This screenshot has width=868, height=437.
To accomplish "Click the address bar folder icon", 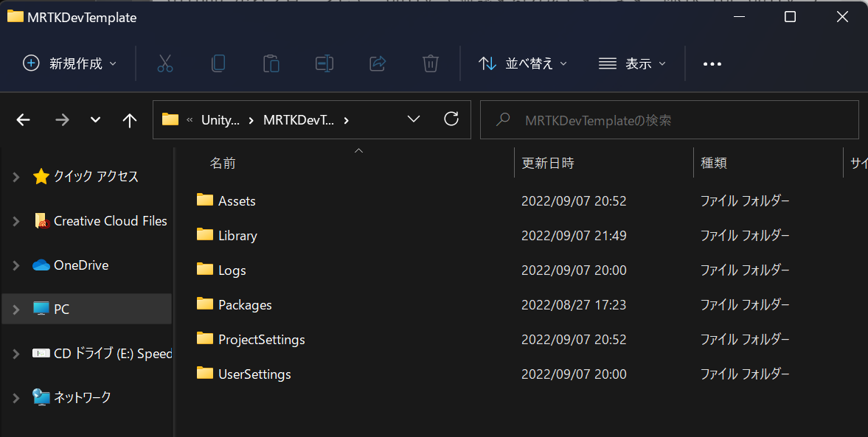I will [170, 119].
